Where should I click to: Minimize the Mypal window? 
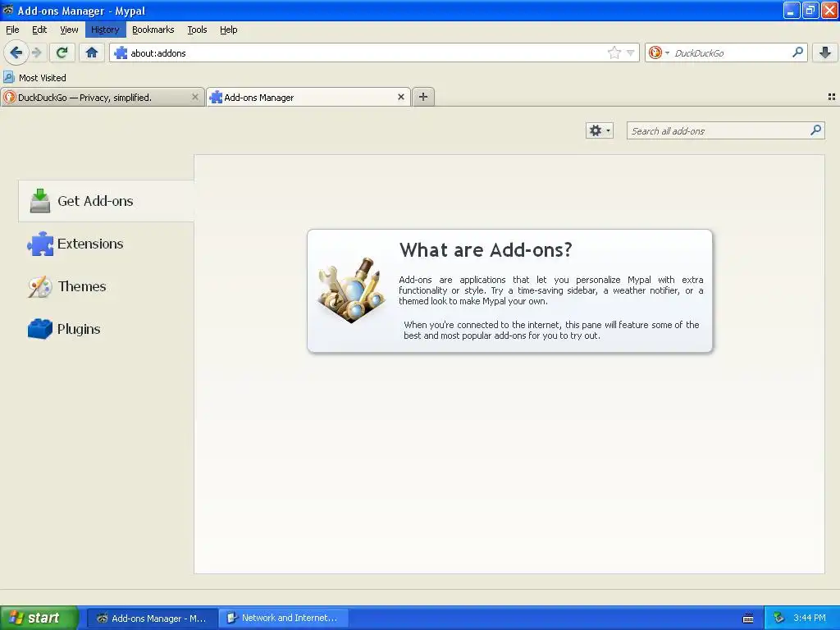792,10
